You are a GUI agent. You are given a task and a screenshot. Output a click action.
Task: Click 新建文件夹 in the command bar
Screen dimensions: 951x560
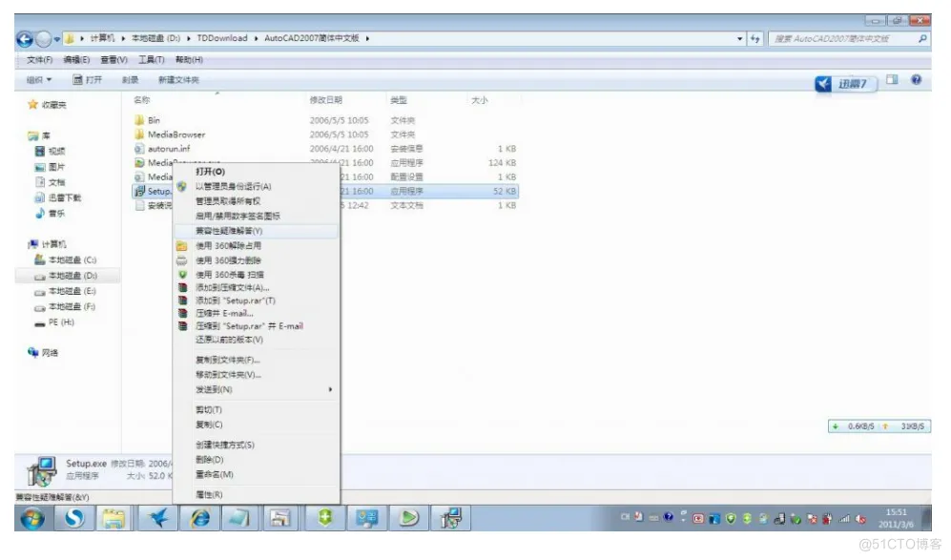[x=178, y=79]
